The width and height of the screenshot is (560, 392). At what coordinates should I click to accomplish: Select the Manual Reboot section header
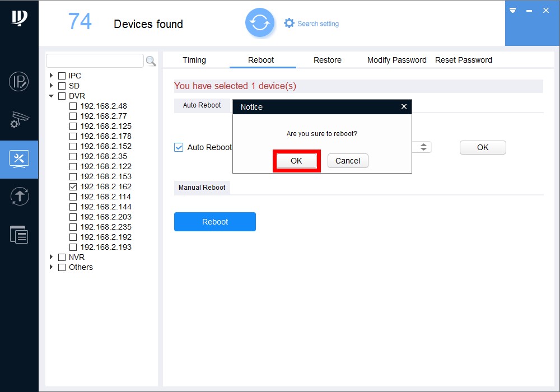point(202,188)
